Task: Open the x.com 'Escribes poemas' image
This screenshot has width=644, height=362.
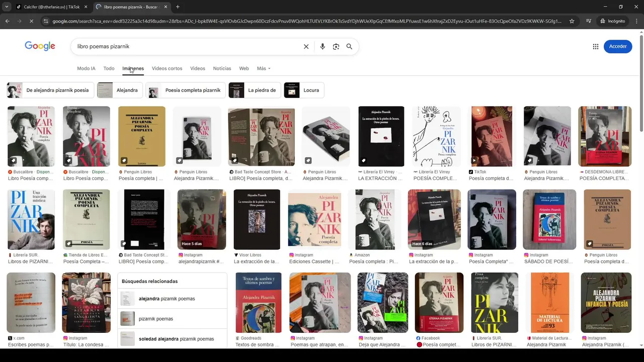Action: click(x=31, y=303)
